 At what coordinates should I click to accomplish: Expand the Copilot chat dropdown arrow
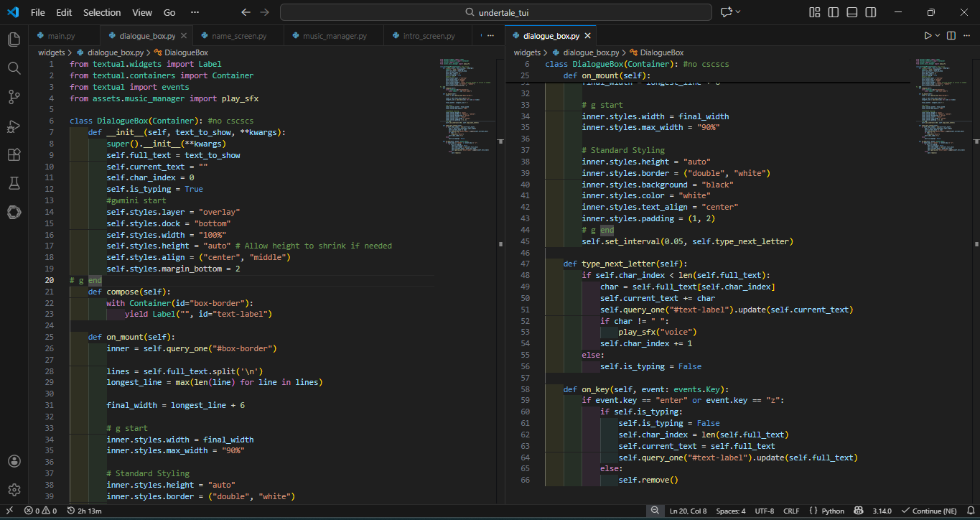pyautogui.click(x=738, y=12)
